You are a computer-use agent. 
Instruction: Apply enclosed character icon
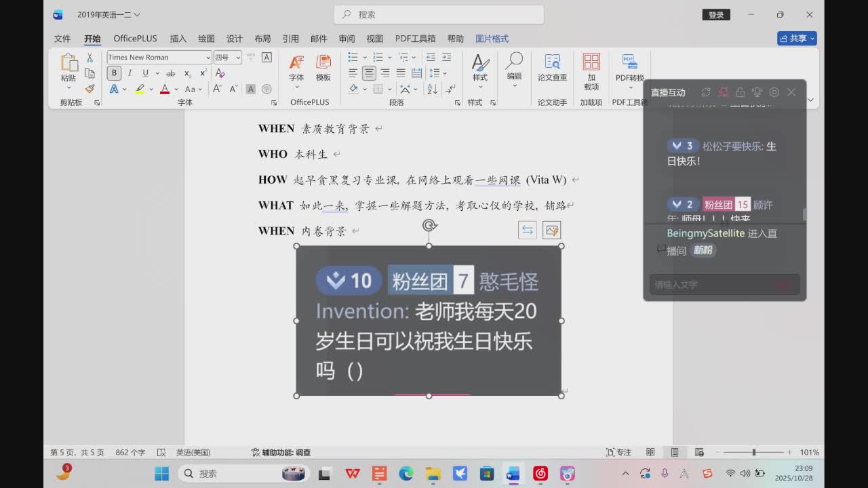click(x=267, y=89)
